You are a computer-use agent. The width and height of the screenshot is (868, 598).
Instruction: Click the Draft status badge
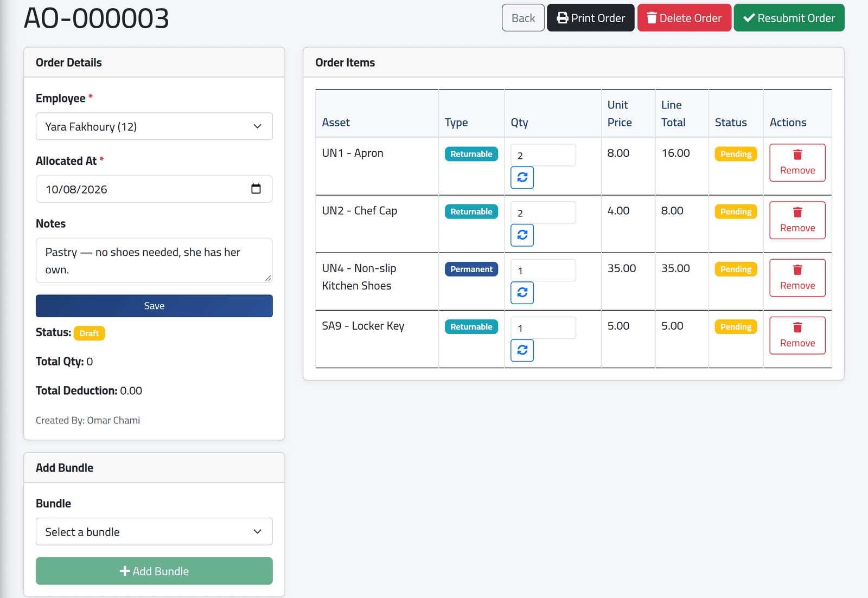pyautogui.click(x=89, y=333)
